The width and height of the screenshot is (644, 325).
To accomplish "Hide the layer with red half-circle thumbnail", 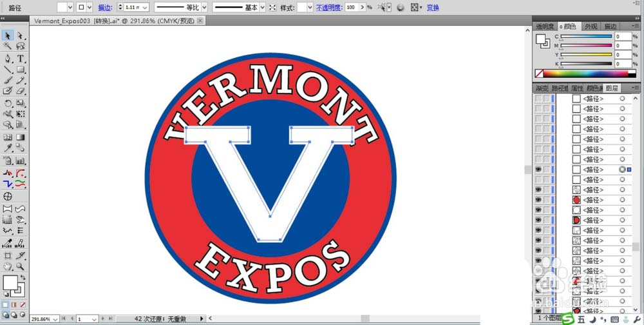I will pyautogui.click(x=538, y=220).
